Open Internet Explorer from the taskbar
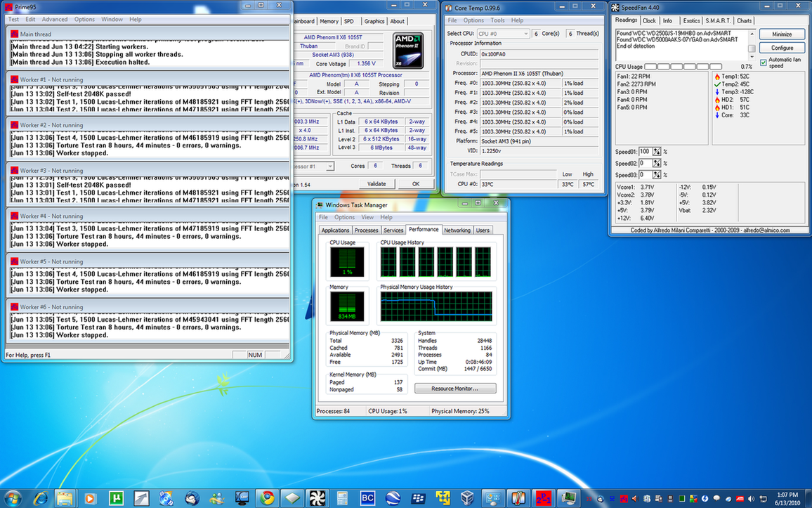Image resolution: width=812 pixels, height=508 pixels. pyautogui.click(x=39, y=498)
